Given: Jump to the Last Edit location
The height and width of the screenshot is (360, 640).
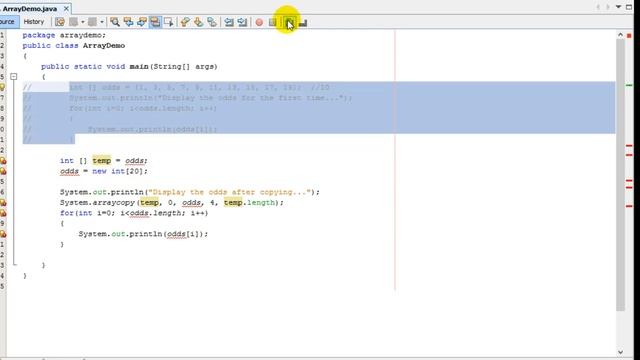Looking at the screenshot, I should coord(60,22).
